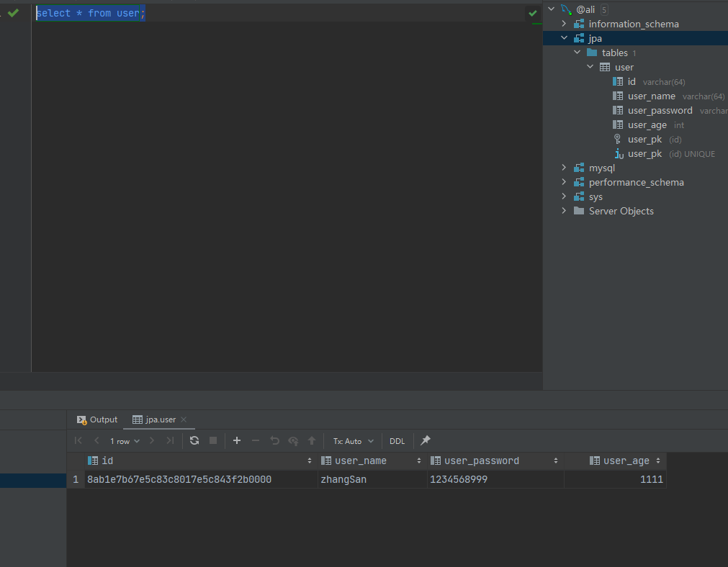Click the user_pk unique index icon
The height and width of the screenshot is (567, 728).
(619, 153)
